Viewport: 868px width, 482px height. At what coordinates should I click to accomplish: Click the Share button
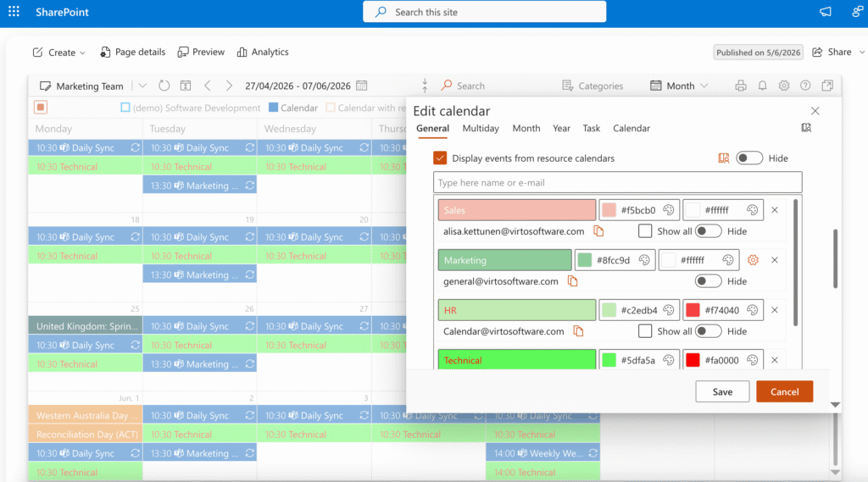(x=832, y=52)
